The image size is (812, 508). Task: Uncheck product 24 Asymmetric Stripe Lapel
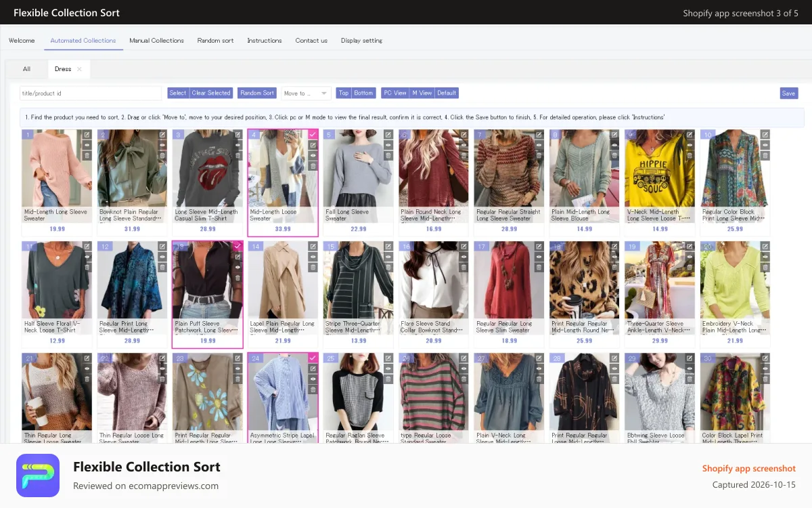(x=313, y=358)
